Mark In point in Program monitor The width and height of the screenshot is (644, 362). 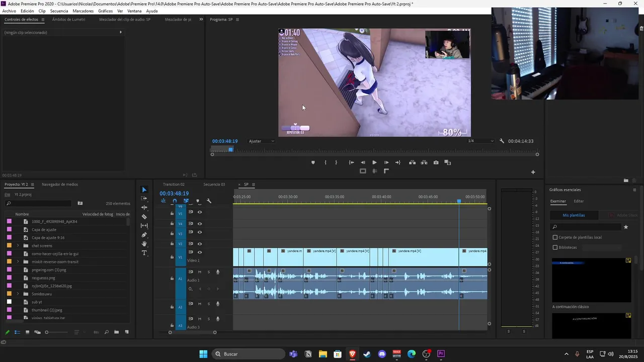pos(326,162)
